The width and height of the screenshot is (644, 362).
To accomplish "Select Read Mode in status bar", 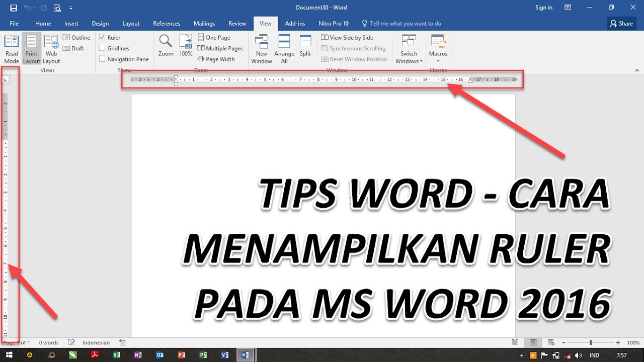I will [515, 343].
